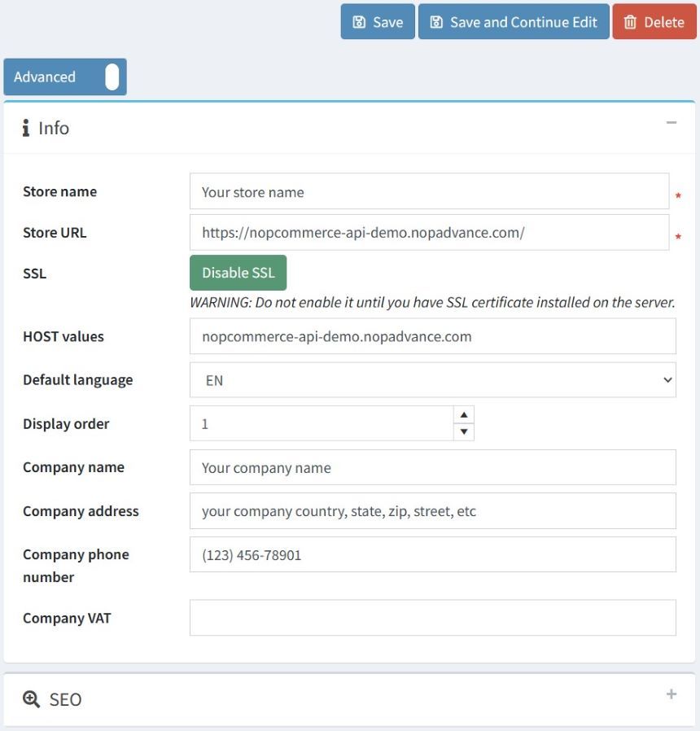Viewport: 700px width, 731px height.
Task: Click the trash icon on Delete button
Action: click(630, 22)
